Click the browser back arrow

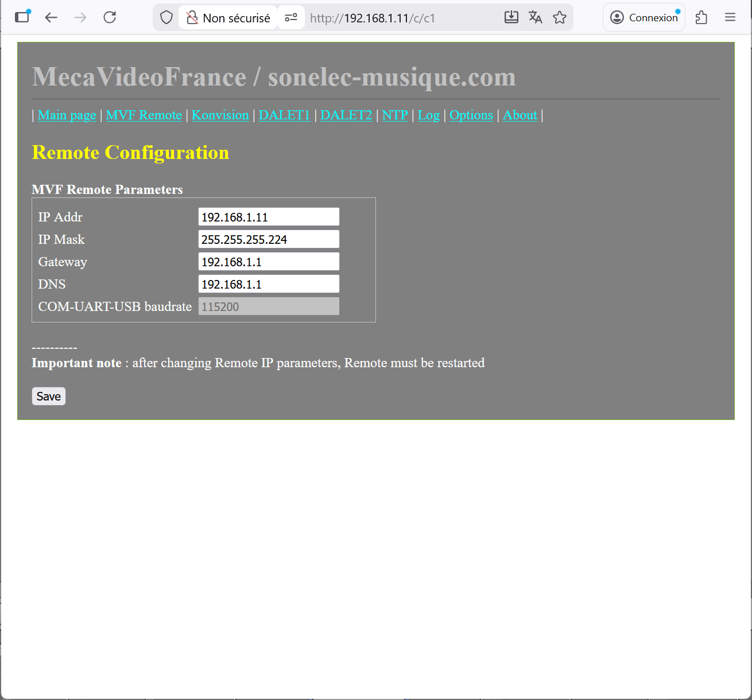click(x=51, y=17)
